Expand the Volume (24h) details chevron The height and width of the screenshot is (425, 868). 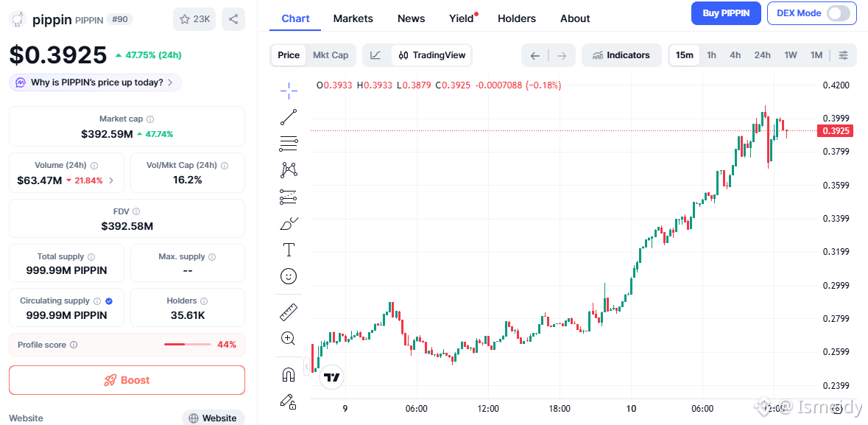pos(111,180)
